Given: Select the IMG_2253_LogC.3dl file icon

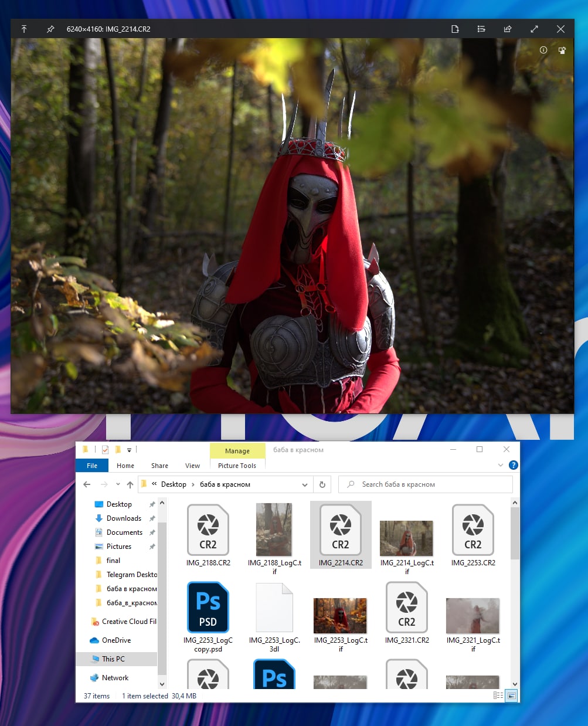Looking at the screenshot, I should point(274,607).
